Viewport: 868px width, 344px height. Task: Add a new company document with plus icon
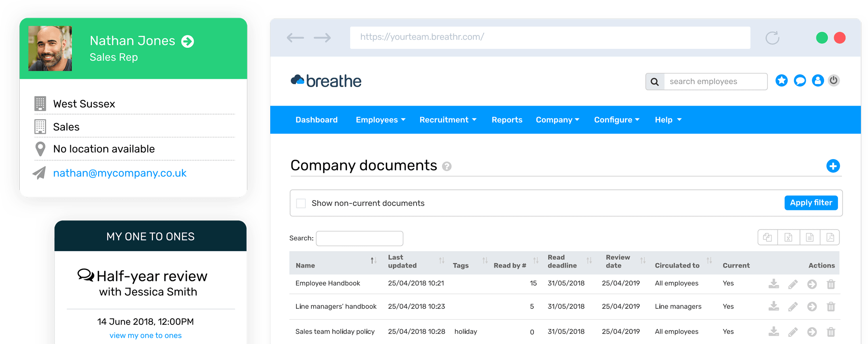point(833,166)
